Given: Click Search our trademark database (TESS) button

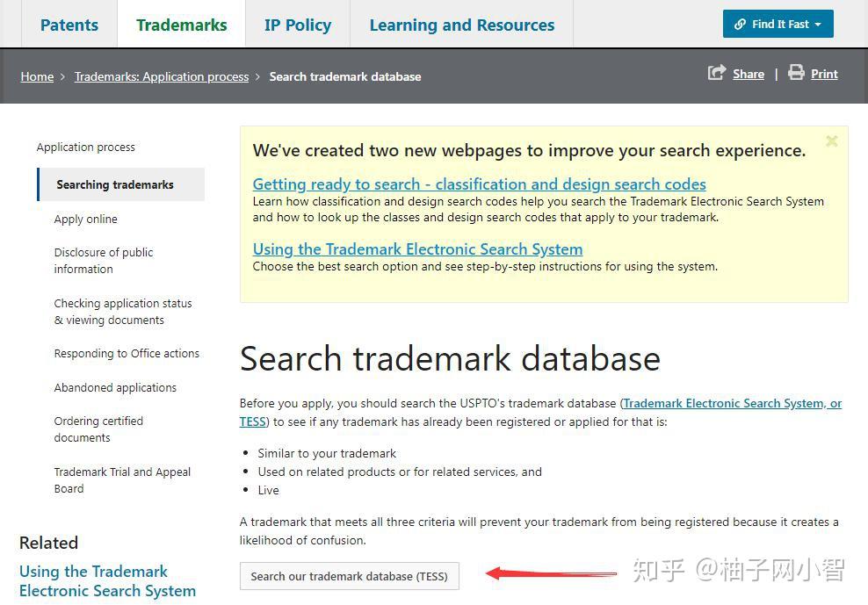Looking at the screenshot, I should 350,576.
